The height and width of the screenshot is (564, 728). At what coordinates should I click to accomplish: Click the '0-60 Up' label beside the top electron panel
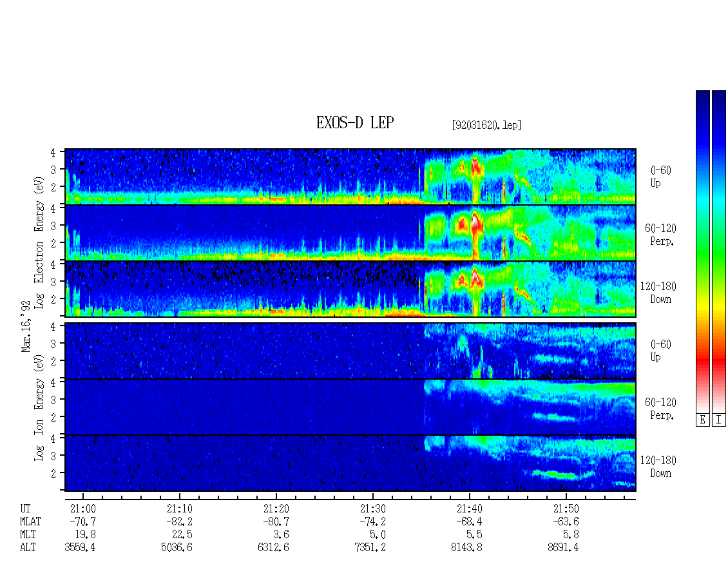(x=660, y=177)
